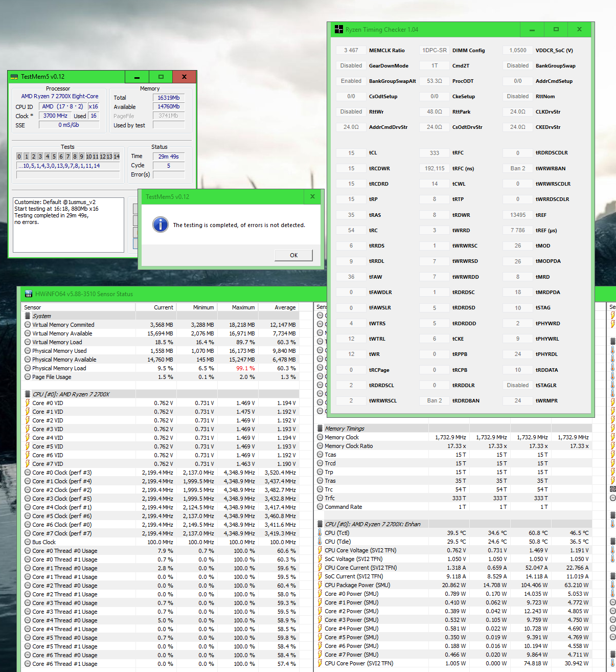The height and width of the screenshot is (672, 616).
Task: Click the Virtual Memory Commited sensor icon
Action: coord(28,325)
